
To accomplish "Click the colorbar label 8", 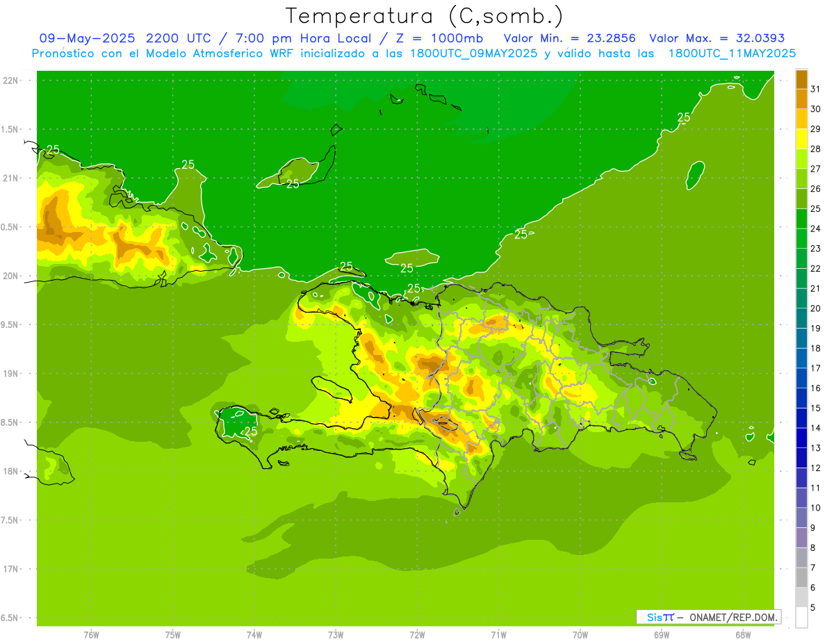I will 813,548.
